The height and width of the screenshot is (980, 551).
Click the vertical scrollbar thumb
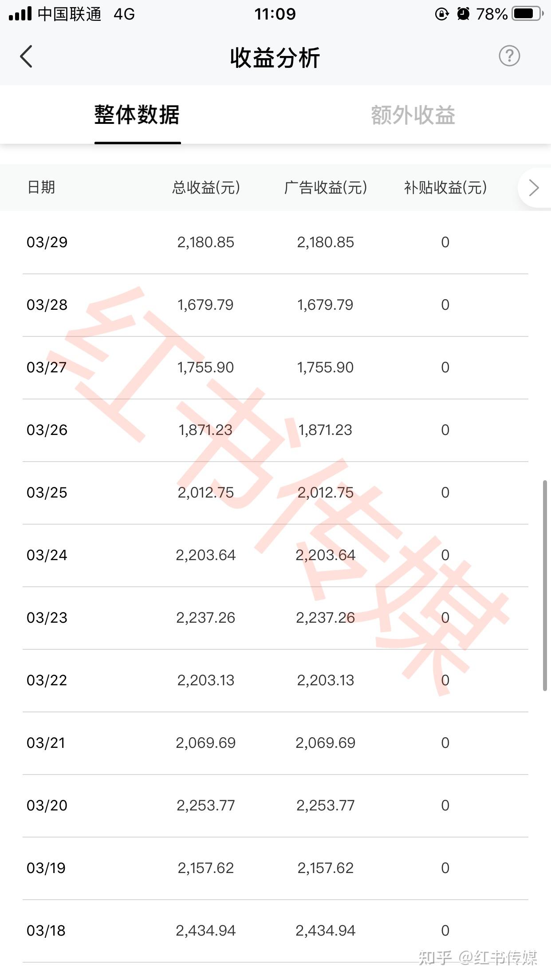(545, 585)
